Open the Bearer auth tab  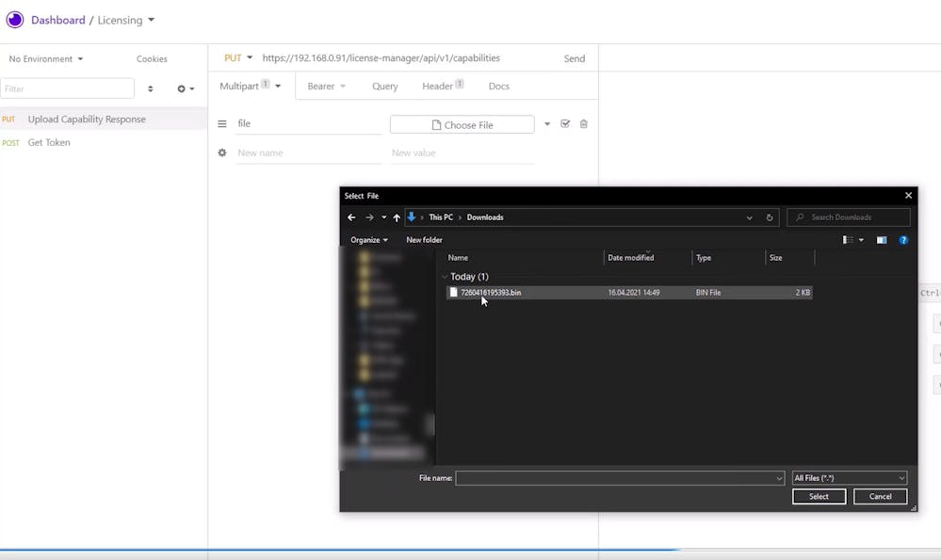327,86
